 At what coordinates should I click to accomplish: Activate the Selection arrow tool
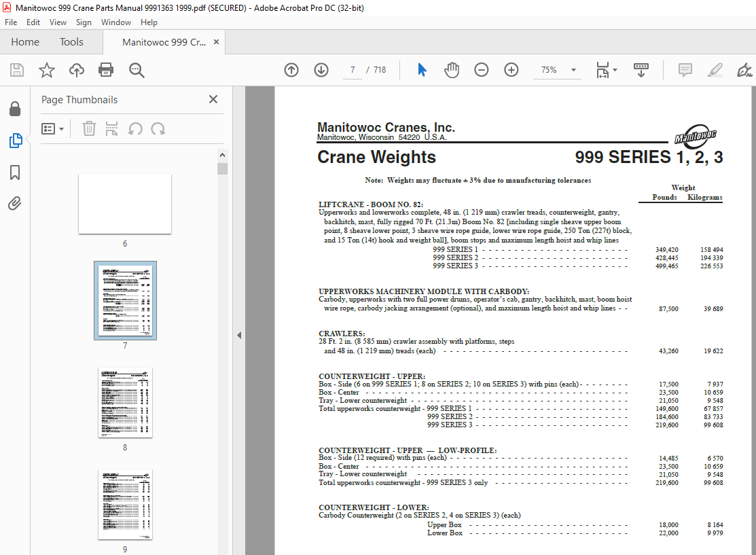(x=422, y=70)
